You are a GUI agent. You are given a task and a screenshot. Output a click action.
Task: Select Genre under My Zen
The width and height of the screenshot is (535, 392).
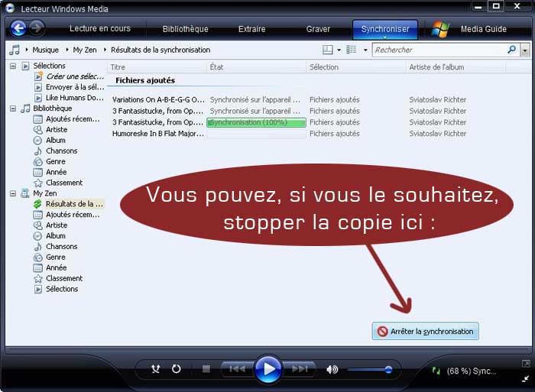[x=56, y=258]
